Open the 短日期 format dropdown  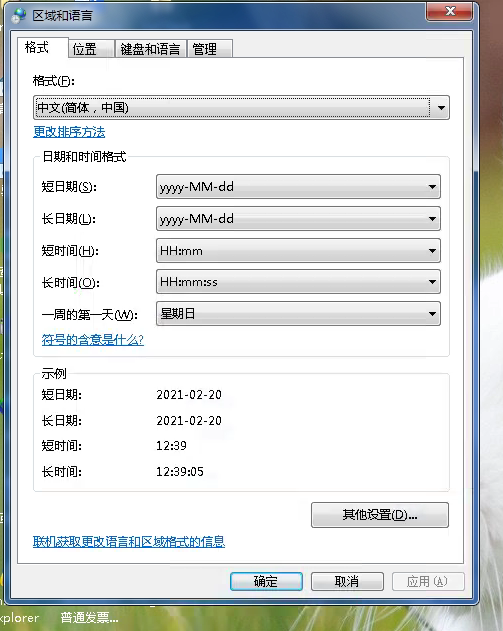298,187
